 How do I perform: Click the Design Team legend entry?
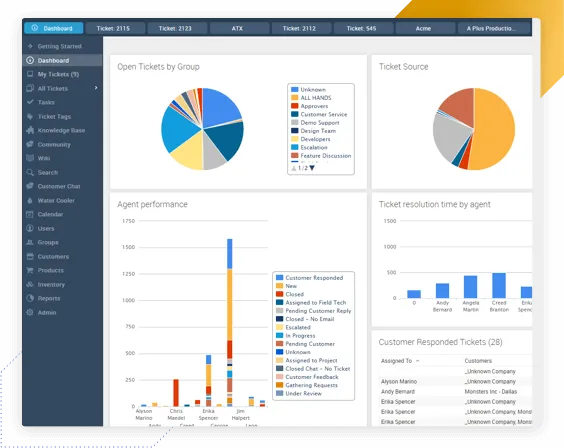coord(314,131)
